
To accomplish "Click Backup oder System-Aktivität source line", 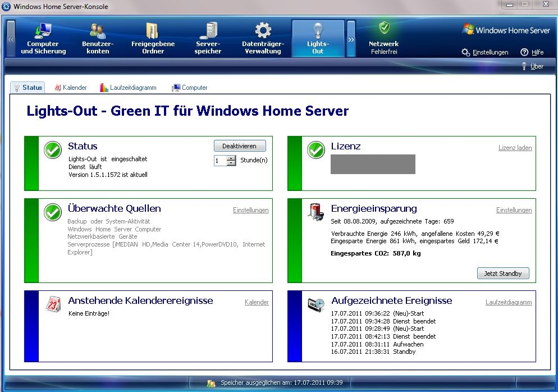I will tap(108, 221).
